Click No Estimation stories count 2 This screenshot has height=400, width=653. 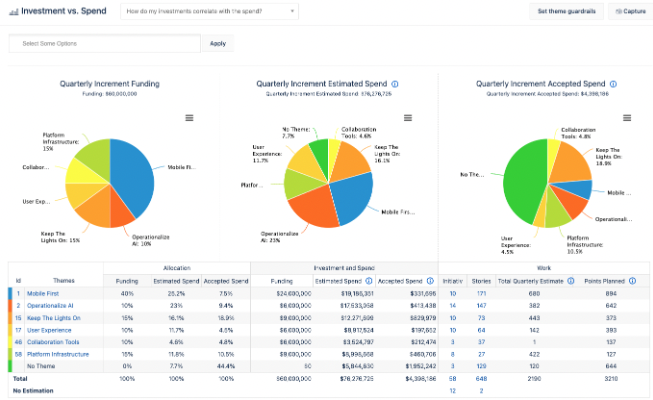pyautogui.click(x=481, y=391)
